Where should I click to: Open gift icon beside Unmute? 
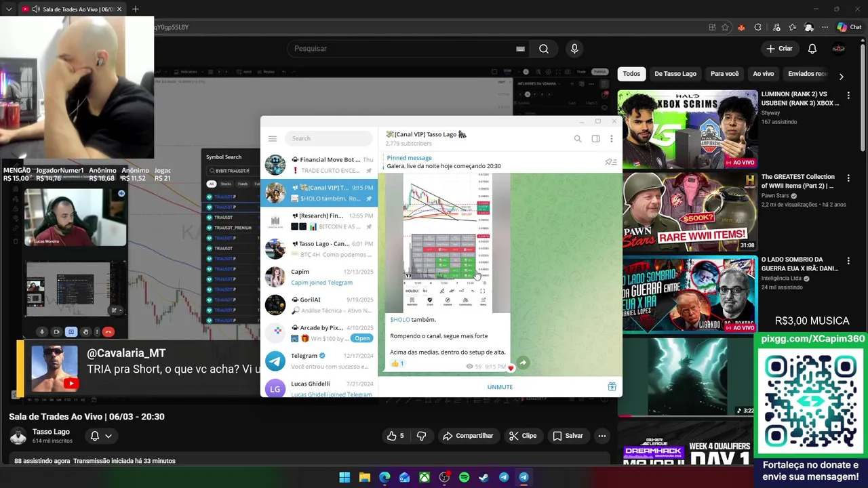pos(612,387)
